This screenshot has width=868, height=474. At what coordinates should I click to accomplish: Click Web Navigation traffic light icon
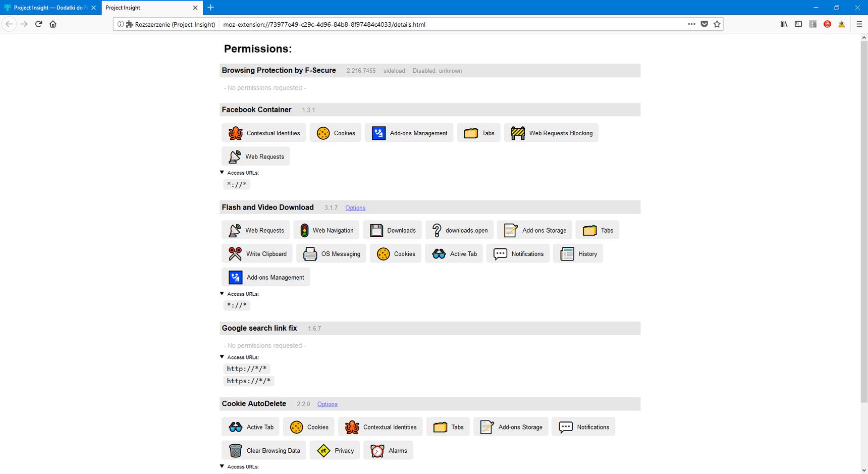tap(304, 230)
